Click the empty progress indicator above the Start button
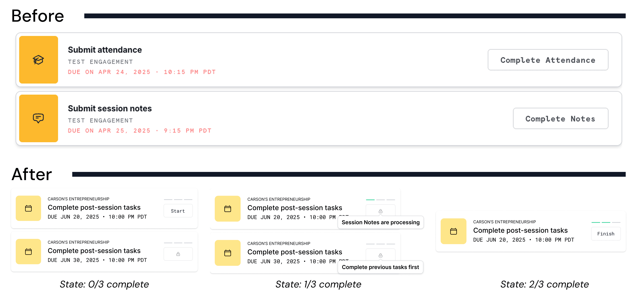The image size is (644, 300). click(178, 199)
